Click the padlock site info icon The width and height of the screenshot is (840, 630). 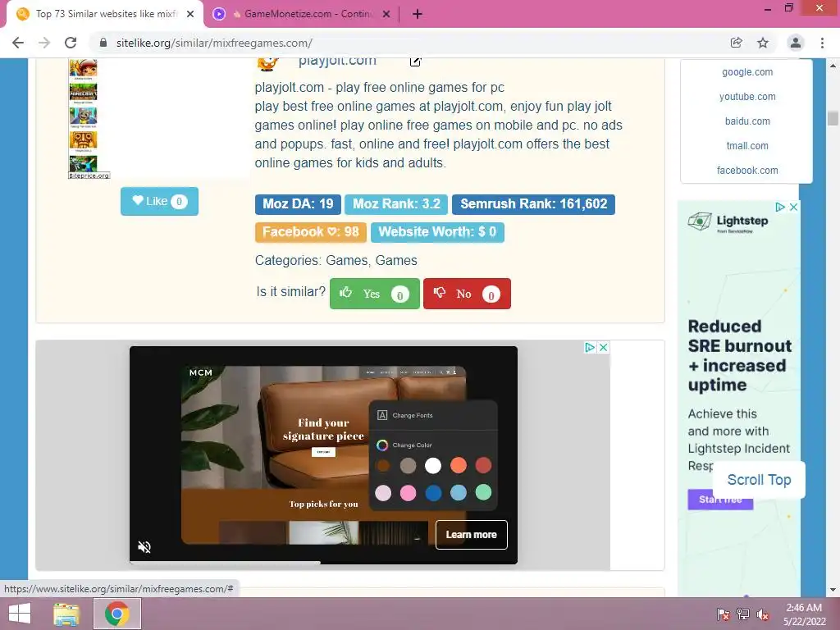(x=103, y=43)
